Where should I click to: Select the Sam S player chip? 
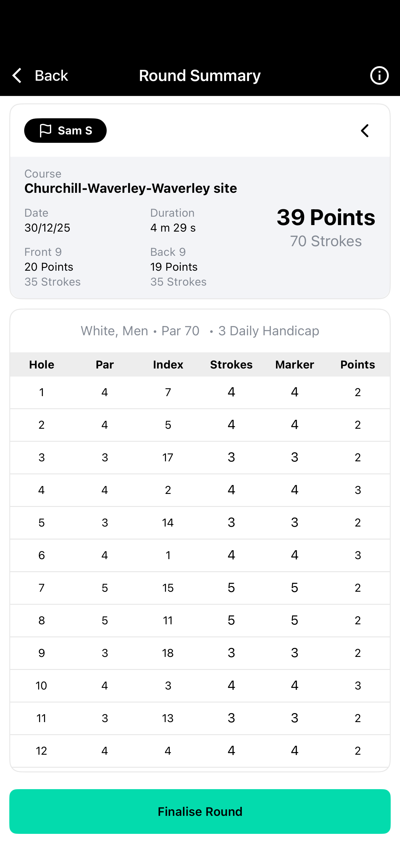point(65,130)
